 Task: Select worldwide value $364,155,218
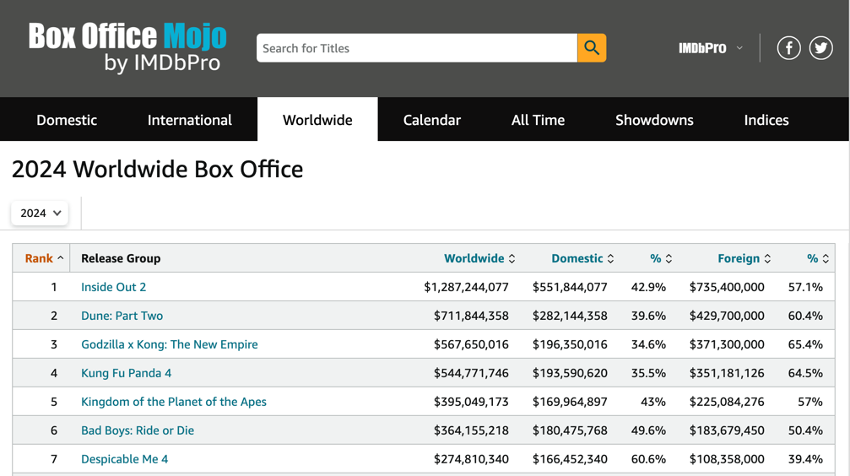(x=471, y=430)
